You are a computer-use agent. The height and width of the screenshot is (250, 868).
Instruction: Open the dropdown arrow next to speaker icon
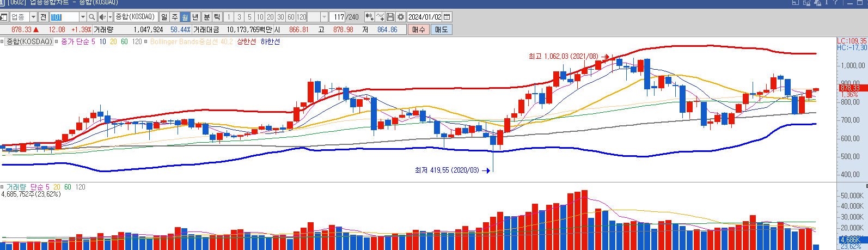110,17
